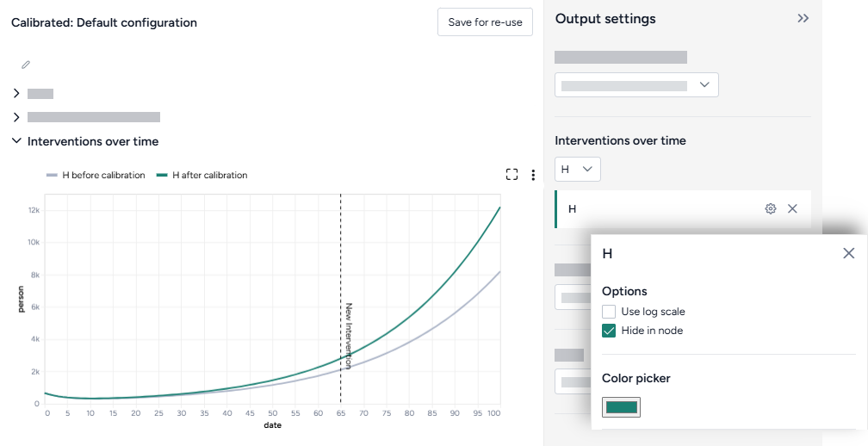Open the chart's three-dot options menu

pyautogui.click(x=533, y=175)
